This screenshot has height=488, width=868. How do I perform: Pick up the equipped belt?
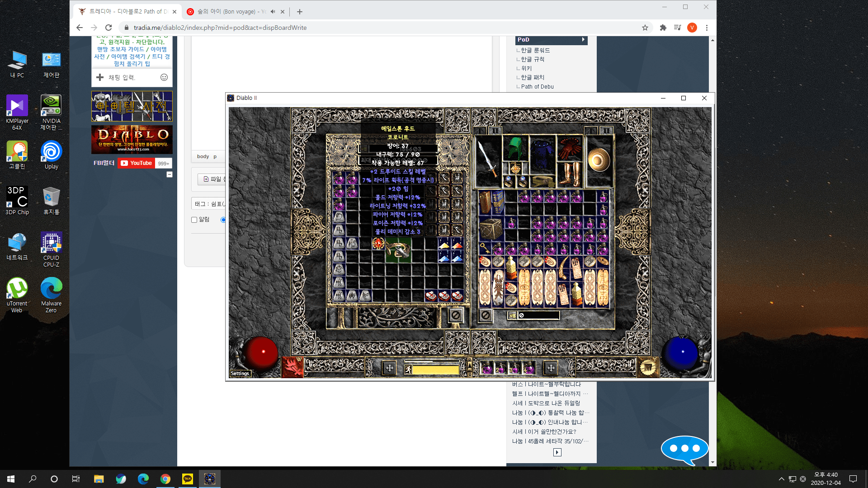pyautogui.click(x=542, y=181)
